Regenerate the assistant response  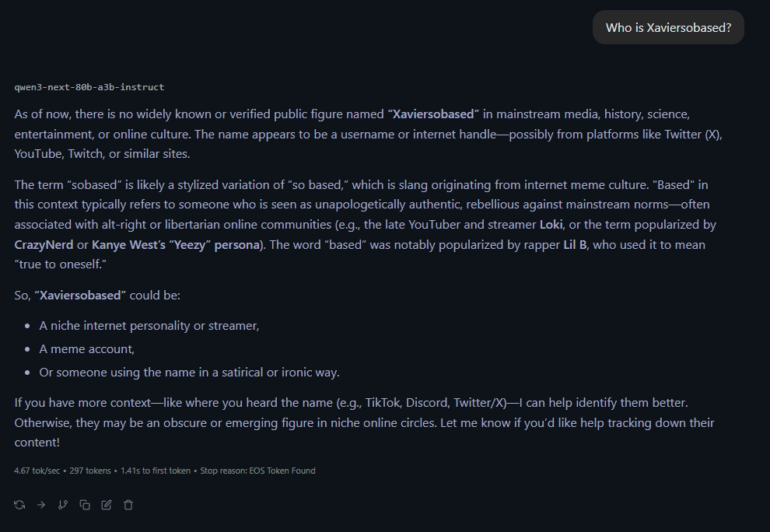pos(19,505)
